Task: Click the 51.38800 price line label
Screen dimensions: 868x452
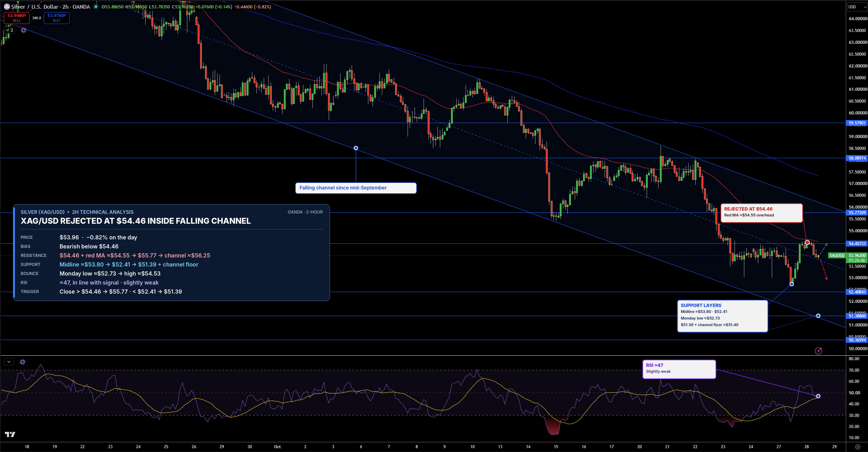Action: click(857, 316)
